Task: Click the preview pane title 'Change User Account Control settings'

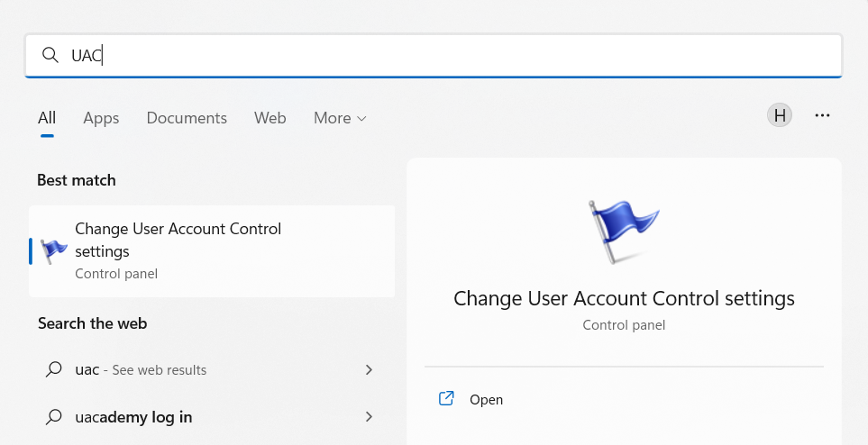Action: click(624, 298)
